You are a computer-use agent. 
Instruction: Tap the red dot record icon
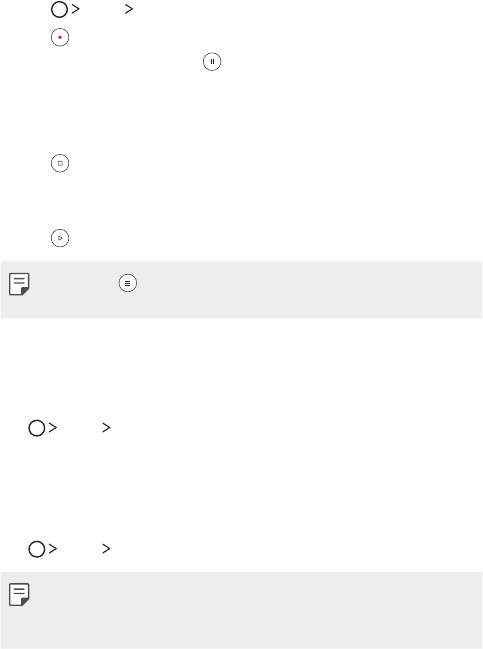point(60,37)
